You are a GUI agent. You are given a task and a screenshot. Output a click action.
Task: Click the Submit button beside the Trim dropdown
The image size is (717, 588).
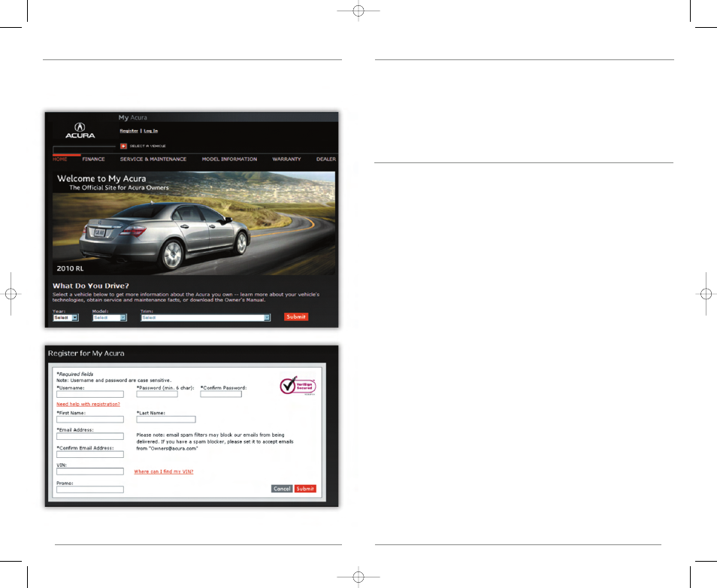[296, 317]
